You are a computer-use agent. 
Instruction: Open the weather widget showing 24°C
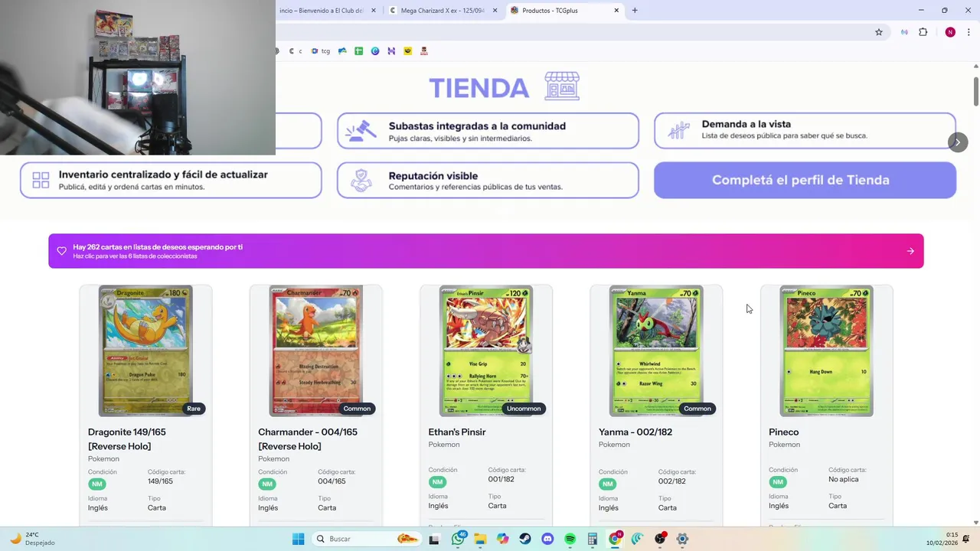tap(32, 539)
